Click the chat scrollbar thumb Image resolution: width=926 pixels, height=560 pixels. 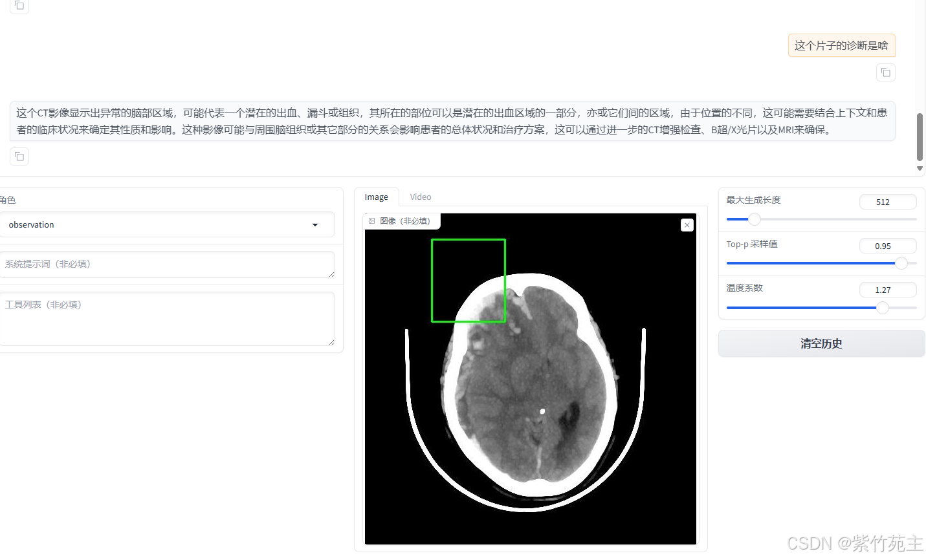pos(920,137)
